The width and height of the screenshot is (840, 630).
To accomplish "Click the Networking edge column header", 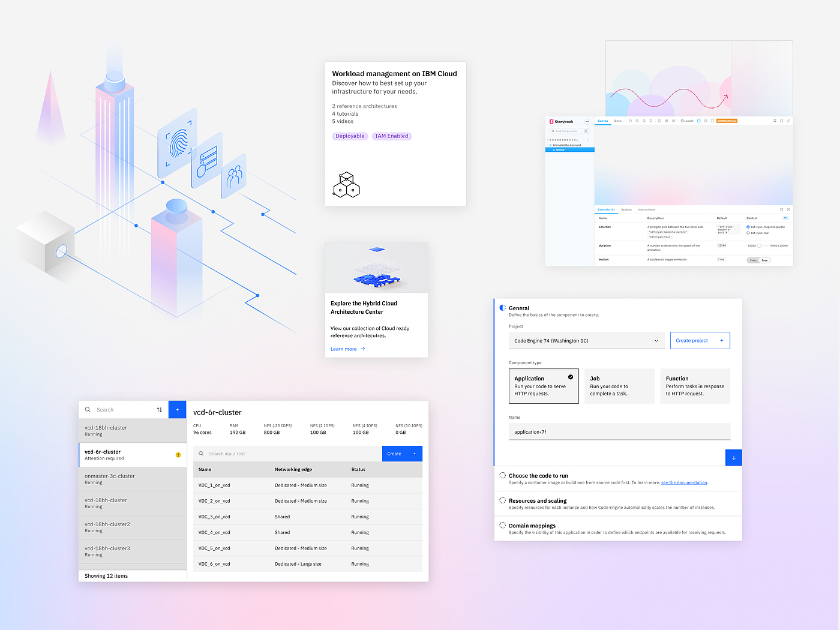I will coord(293,469).
